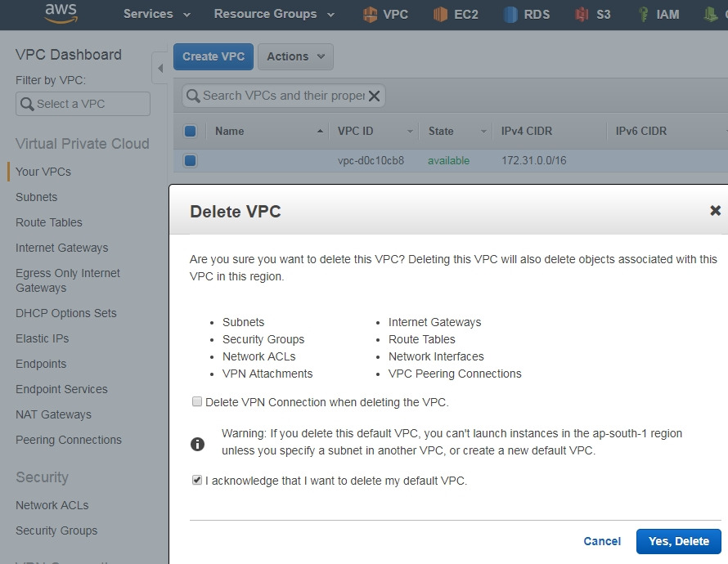Open Peering Connections in the sidebar
728x564 pixels.
[x=69, y=440]
